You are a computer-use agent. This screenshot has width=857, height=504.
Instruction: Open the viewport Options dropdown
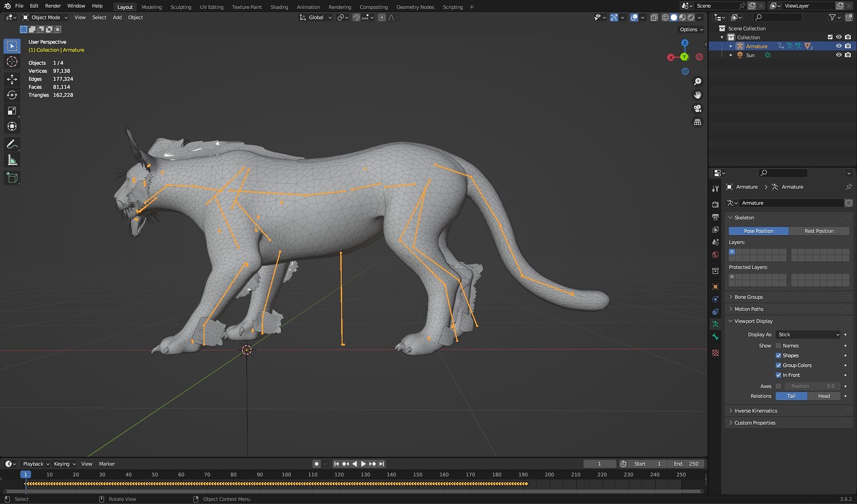[x=691, y=30]
